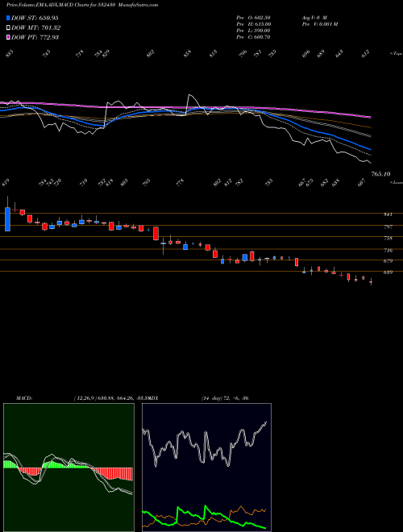Click the large blue first candlestick

7,219
